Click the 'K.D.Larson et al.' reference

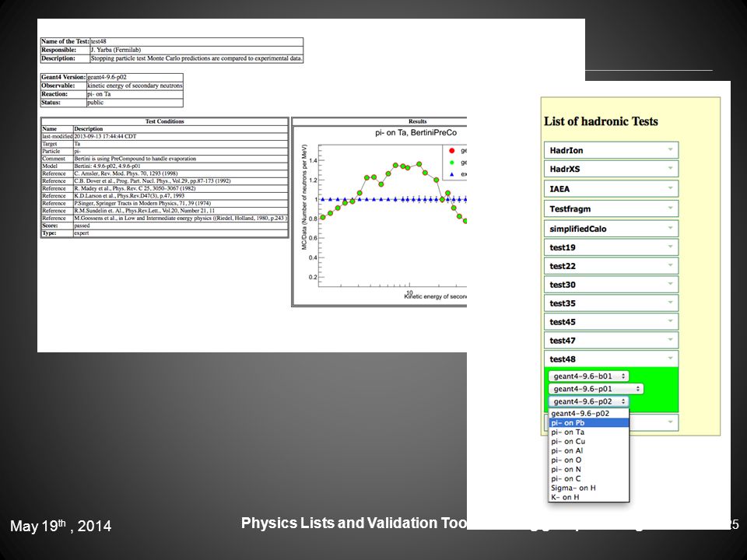coord(180,196)
